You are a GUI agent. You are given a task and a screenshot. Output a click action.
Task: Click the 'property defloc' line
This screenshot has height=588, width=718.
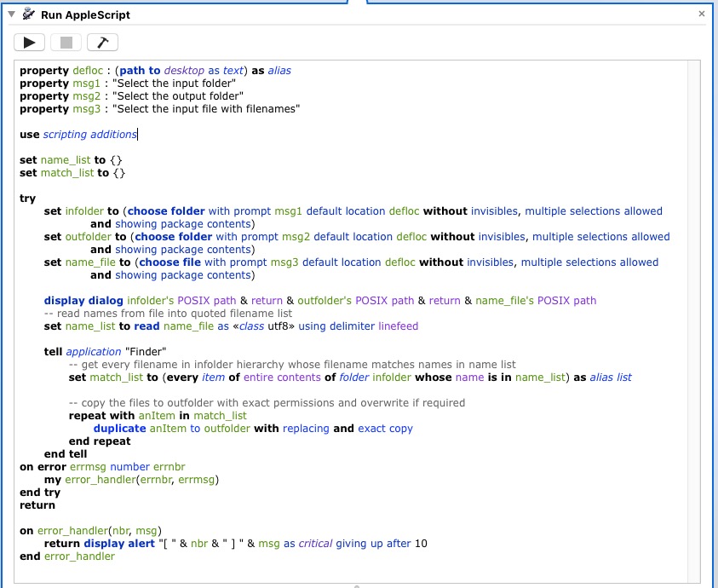click(155, 71)
